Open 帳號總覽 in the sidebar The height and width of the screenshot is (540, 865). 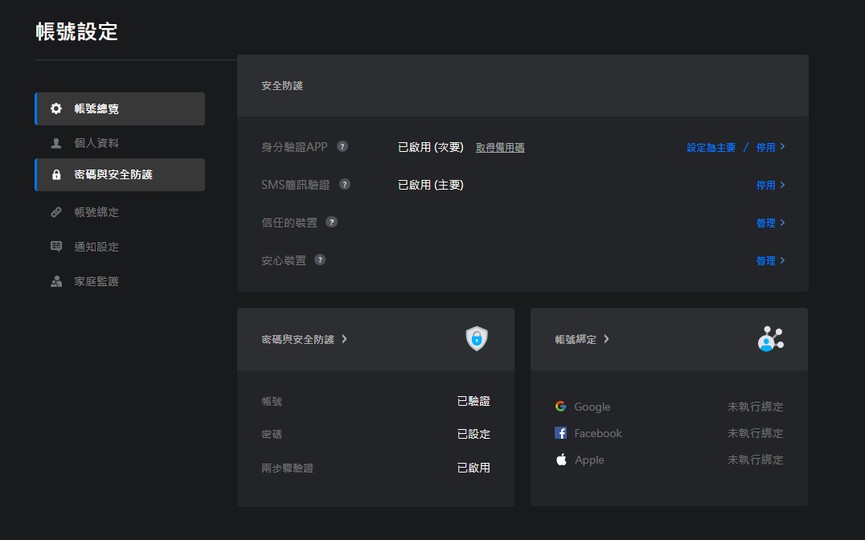[120, 109]
